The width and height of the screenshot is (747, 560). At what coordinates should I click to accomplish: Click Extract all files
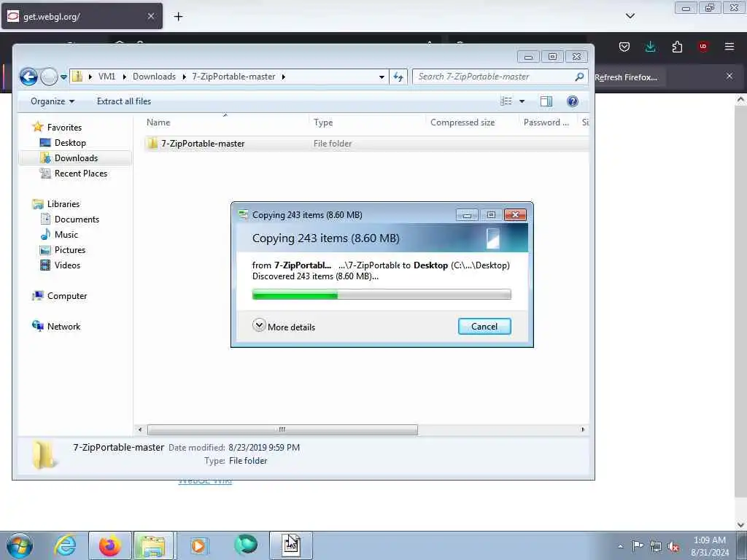[124, 101]
